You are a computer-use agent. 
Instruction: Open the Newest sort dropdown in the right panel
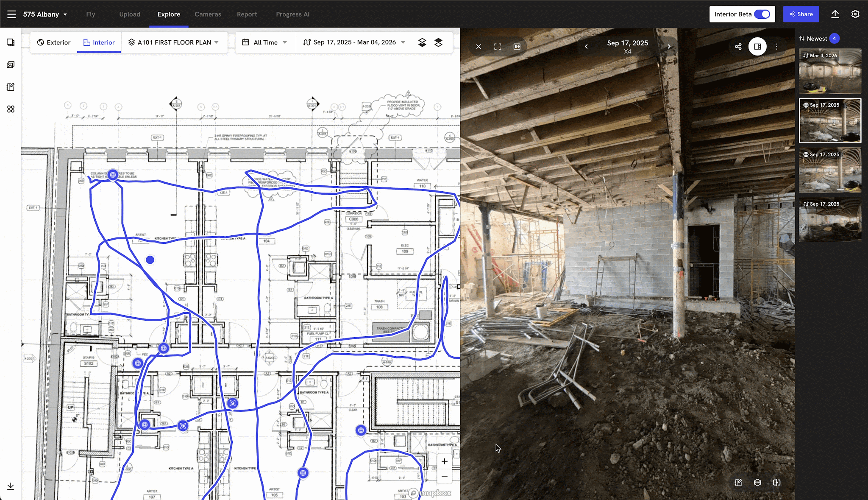click(x=816, y=38)
